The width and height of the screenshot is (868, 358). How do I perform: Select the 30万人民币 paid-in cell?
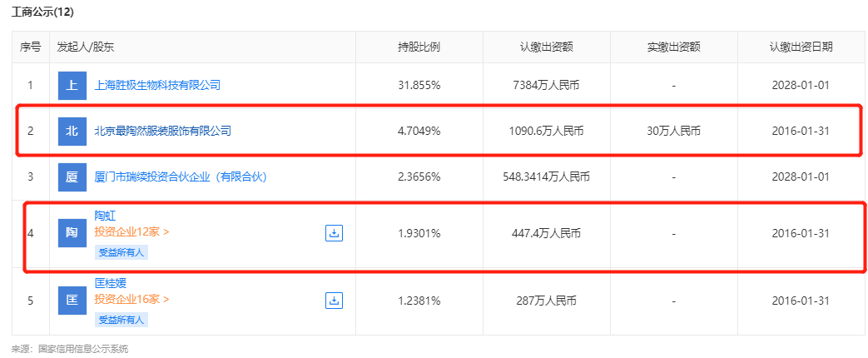[674, 132]
